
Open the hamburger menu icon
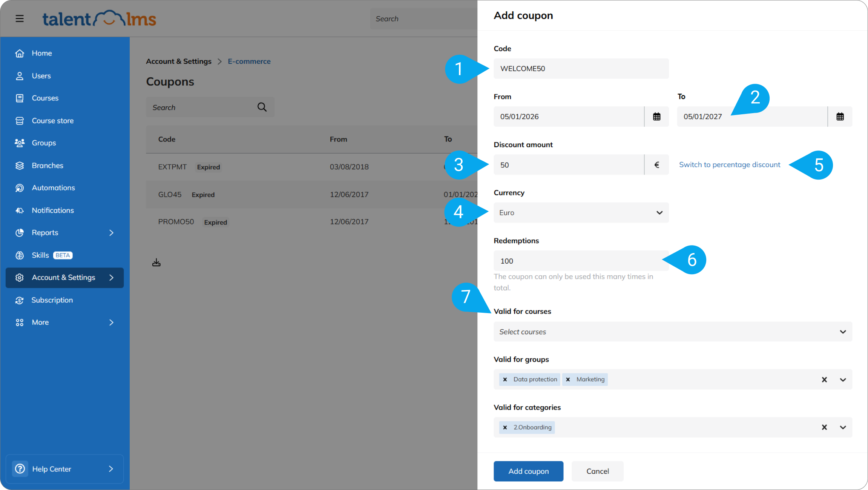click(20, 18)
